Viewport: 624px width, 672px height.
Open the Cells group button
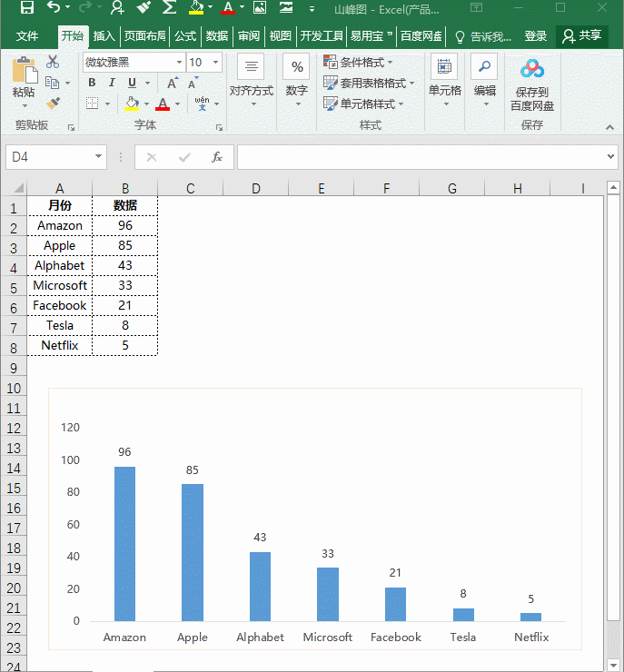(x=445, y=79)
